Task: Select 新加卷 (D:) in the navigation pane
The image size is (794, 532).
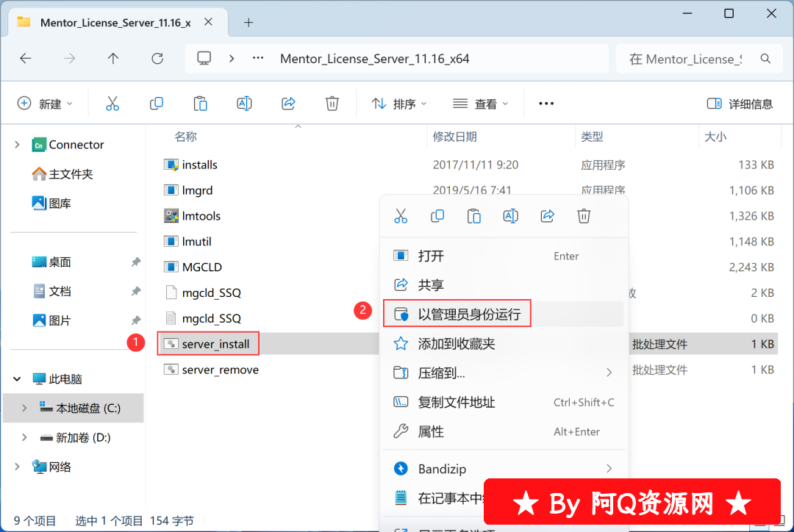Action: tap(75, 437)
